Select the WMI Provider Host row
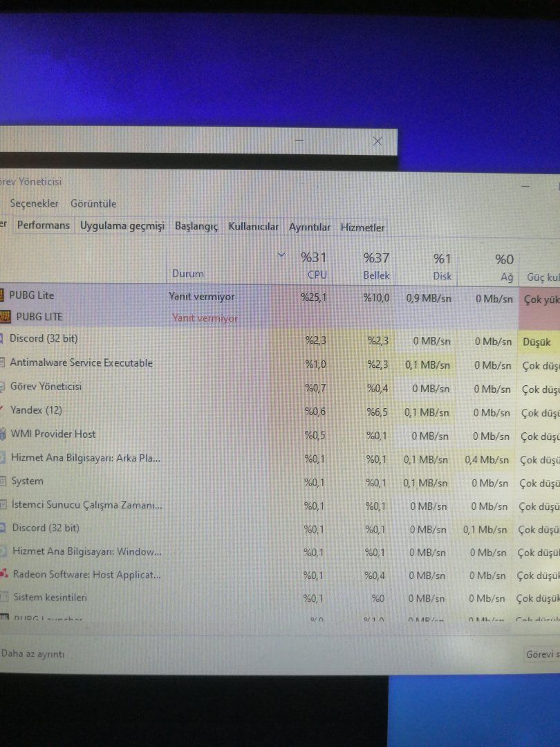The height and width of the screenshot is (747, 560). point(280,434)
